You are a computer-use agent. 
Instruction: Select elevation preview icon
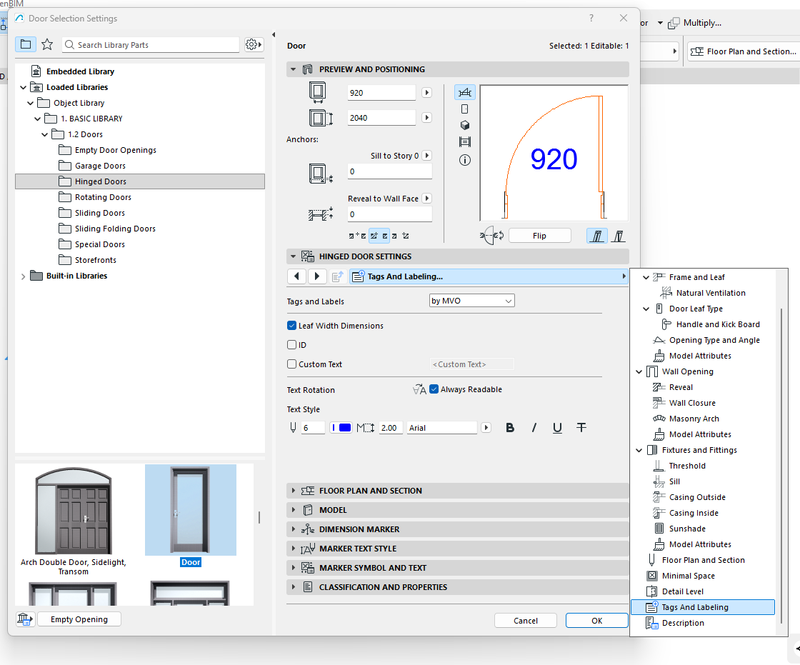coord(464,109)
